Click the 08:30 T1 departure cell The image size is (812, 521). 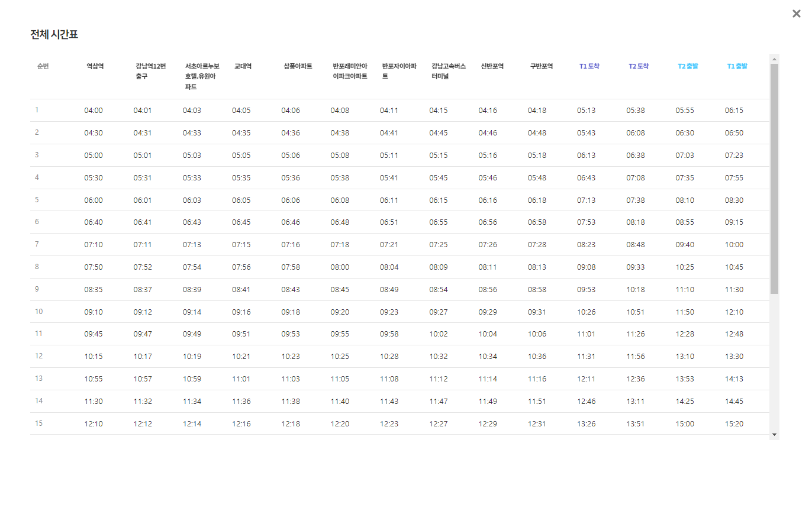(x=734, y=200)
